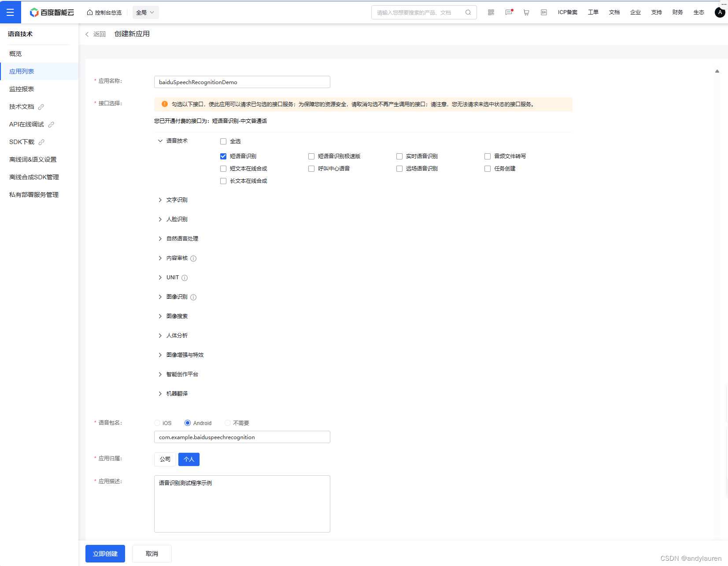Click the 应用描述 text area
This screenshot has width=728, height=566.
click(242, 504)
